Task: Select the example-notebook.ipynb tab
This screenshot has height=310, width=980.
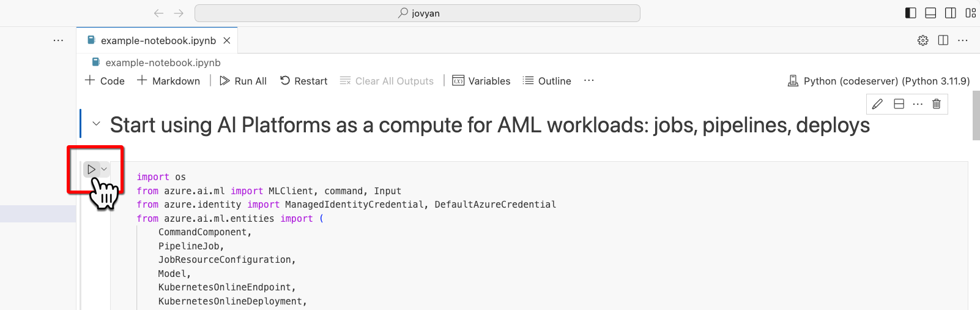Action: [158, 40]
